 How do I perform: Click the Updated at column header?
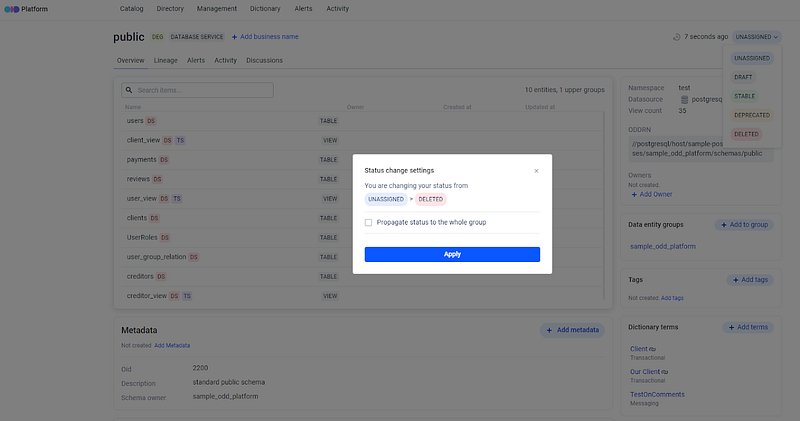tap(540, 107)
